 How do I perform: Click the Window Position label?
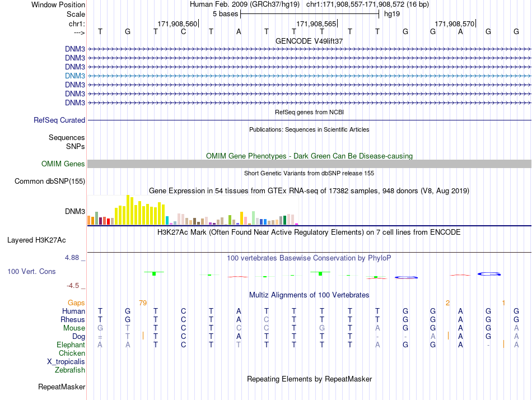click(x=58, y=4)
